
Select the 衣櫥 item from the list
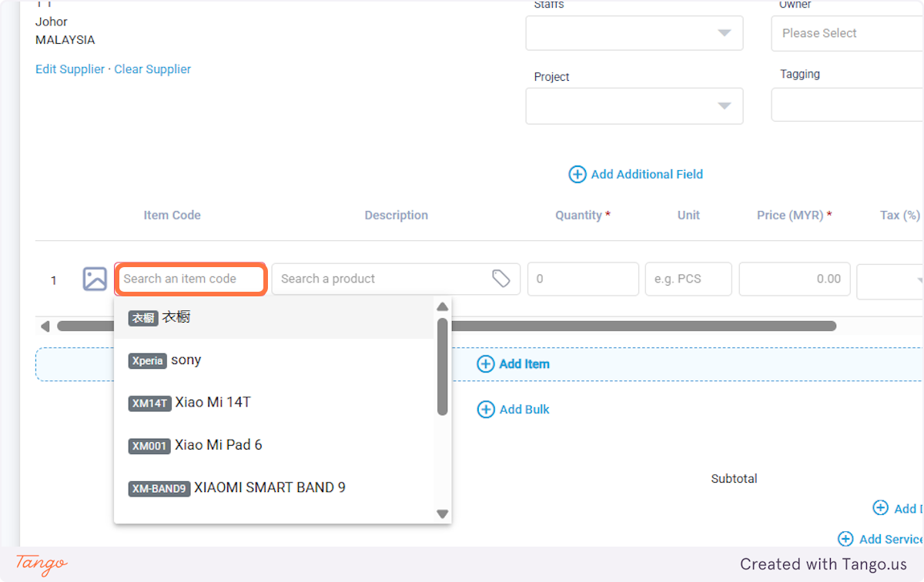pyautogui.click(x=273, y=317)
